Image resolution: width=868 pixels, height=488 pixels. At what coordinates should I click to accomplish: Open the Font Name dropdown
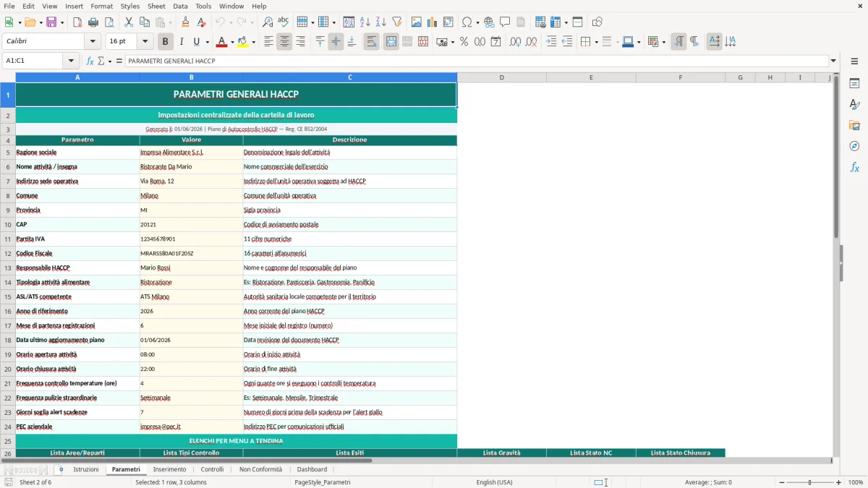point(92,42)
